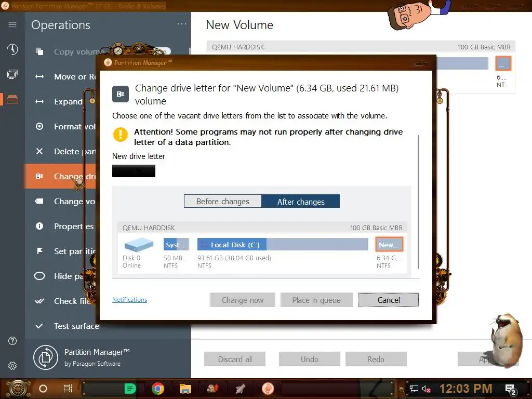Click the Change drive letter icon
The width and height of the screenshot is (532, 399).
click(39, 176)
